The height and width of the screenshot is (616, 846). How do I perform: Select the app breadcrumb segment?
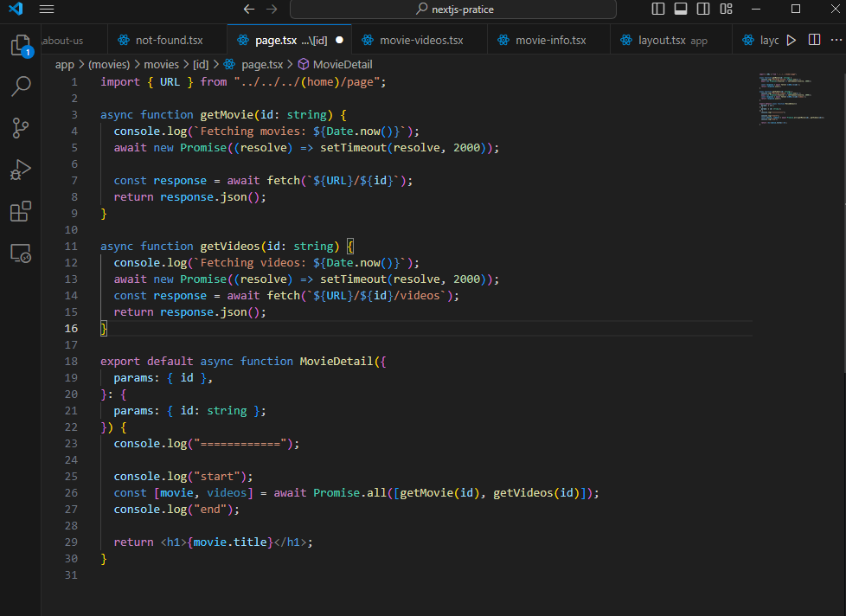click(x=64, y=65)
